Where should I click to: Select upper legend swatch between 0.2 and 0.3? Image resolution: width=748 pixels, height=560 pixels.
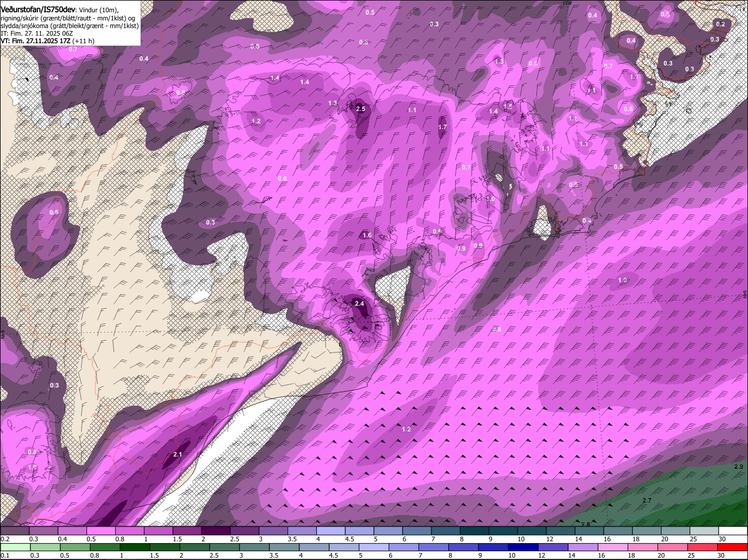click(x=15, y=531)
